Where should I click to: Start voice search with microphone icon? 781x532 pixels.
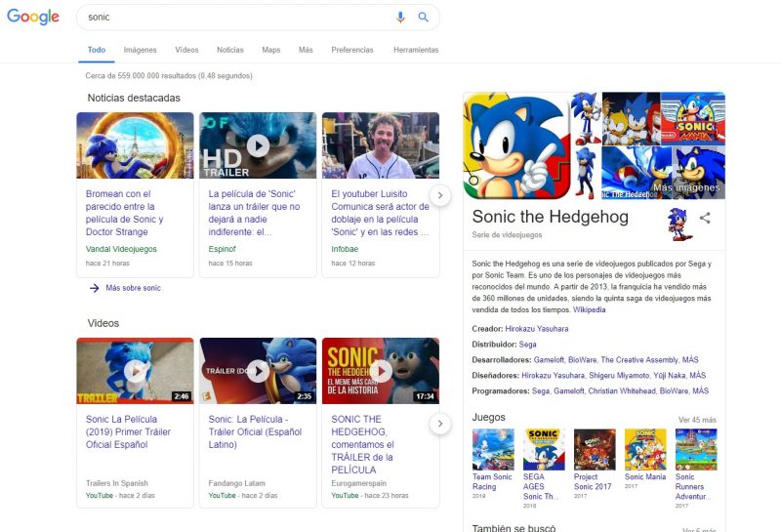pyautogui.click(x=400, y=18)
